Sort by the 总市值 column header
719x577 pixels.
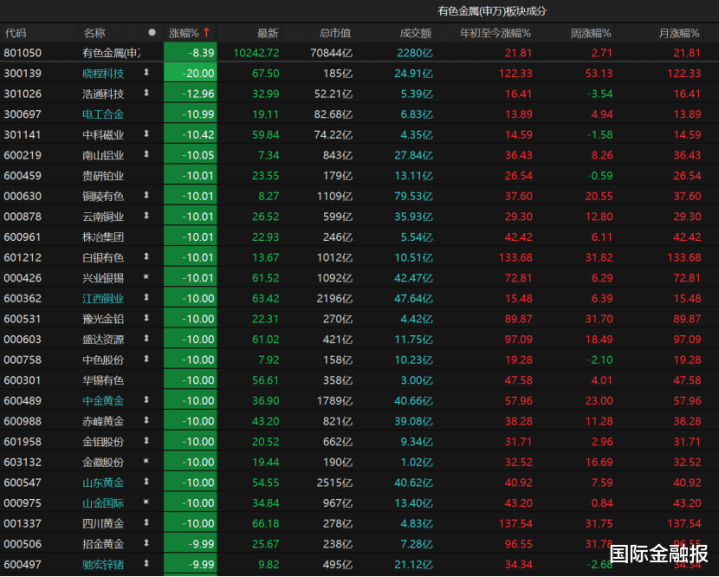335,33
